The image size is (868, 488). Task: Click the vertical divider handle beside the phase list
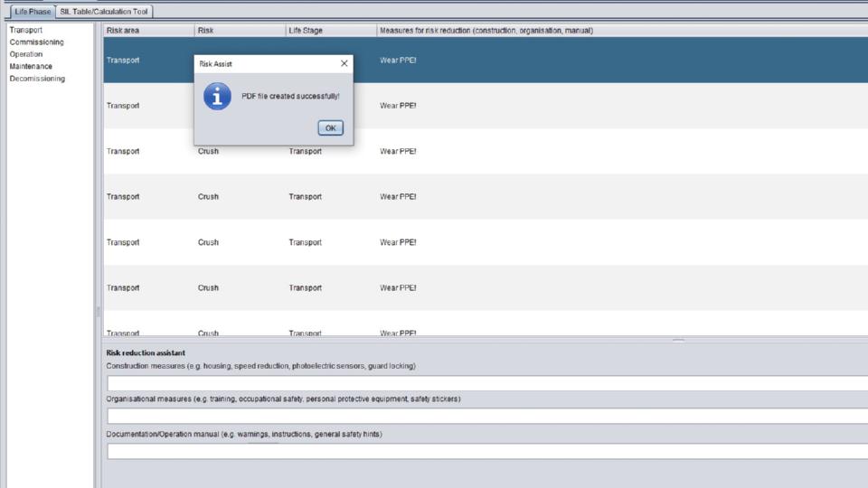point(99,311)
